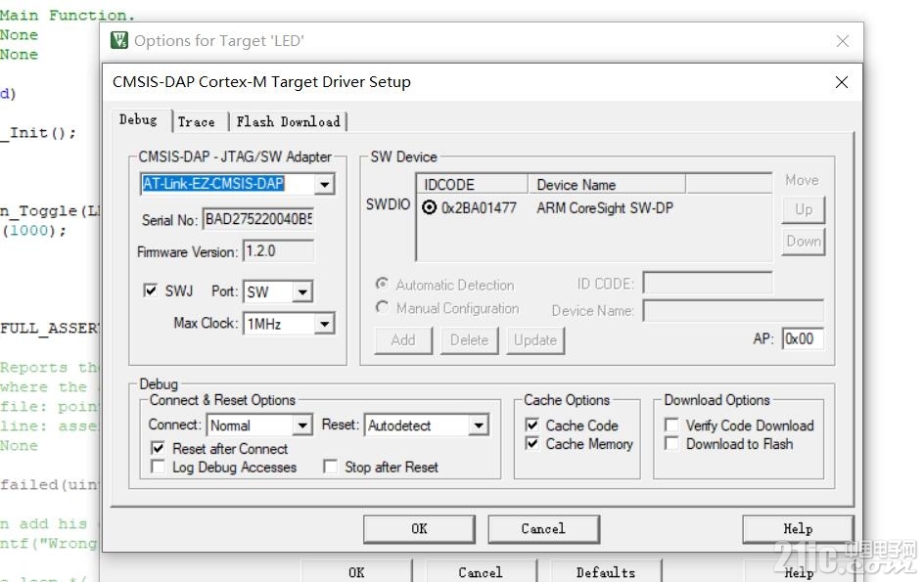Click Help in the Driver Setup dialog
This screenshot has height=582, width=924.
click(x=798, y=529)
